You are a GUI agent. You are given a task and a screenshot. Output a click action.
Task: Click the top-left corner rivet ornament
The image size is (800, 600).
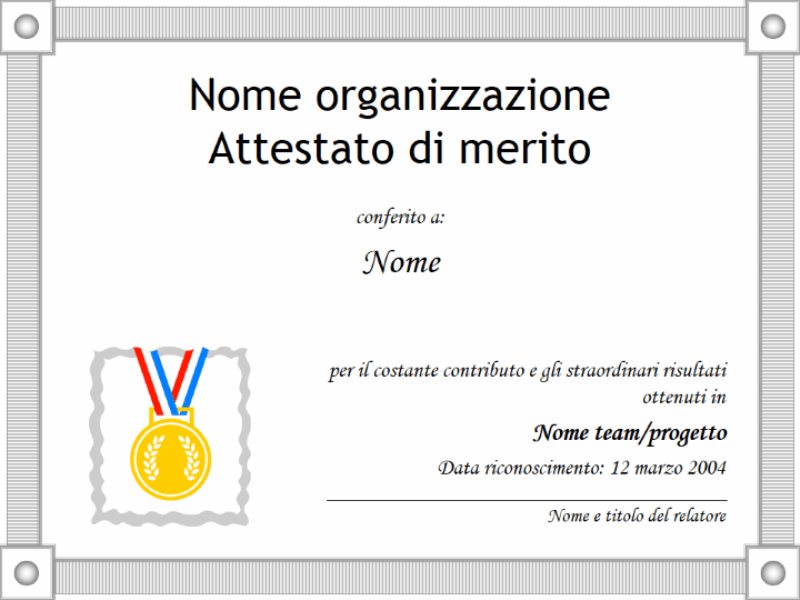[27, 26]
